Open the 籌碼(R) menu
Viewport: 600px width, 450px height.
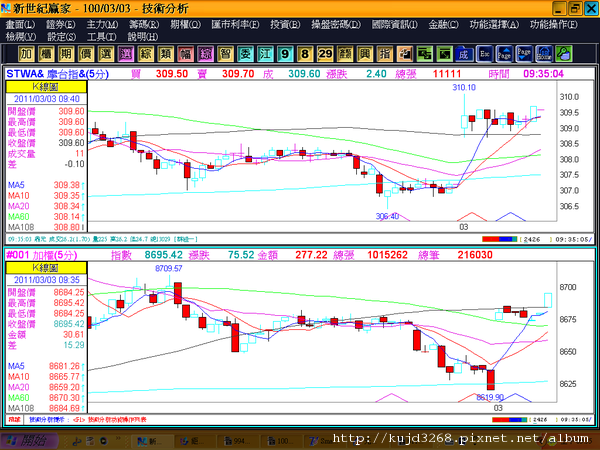(x=144, y=24)
